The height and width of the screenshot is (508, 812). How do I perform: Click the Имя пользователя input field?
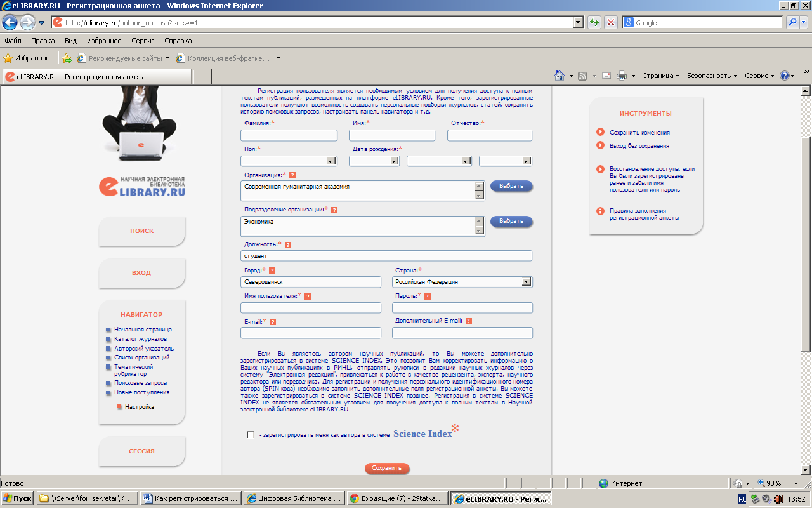click(311, 307)
